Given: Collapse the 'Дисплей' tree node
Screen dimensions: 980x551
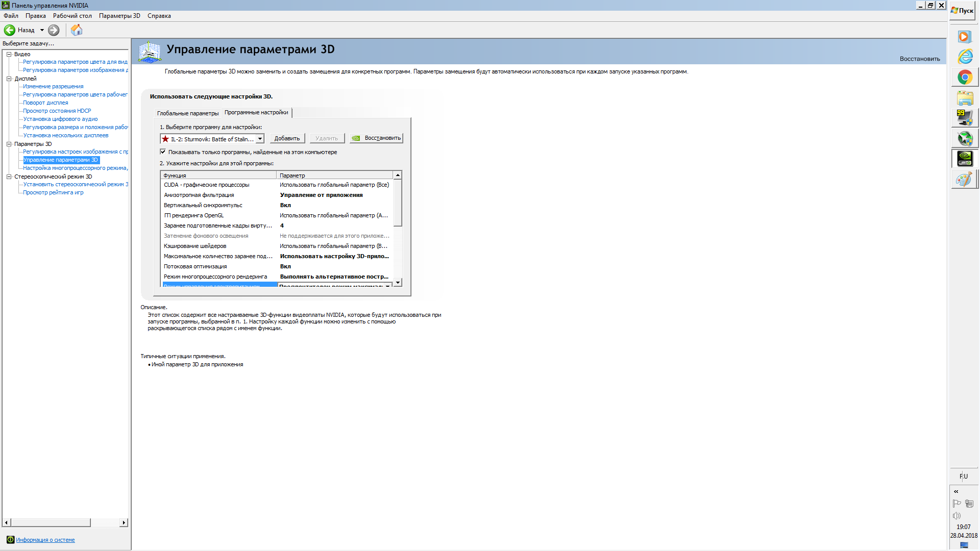Looking at the screenshot, I should point(9,79).
